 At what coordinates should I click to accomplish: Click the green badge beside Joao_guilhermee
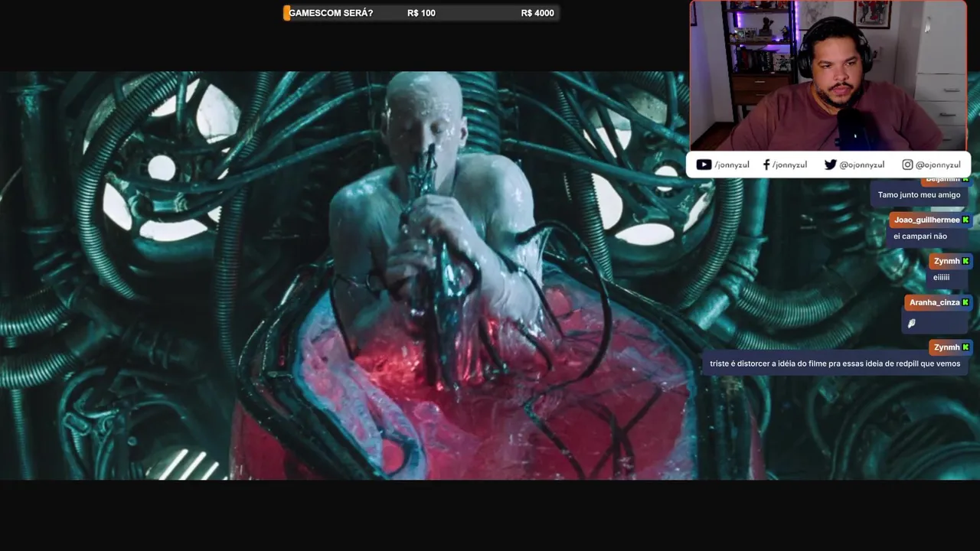[x=965, y=220]
